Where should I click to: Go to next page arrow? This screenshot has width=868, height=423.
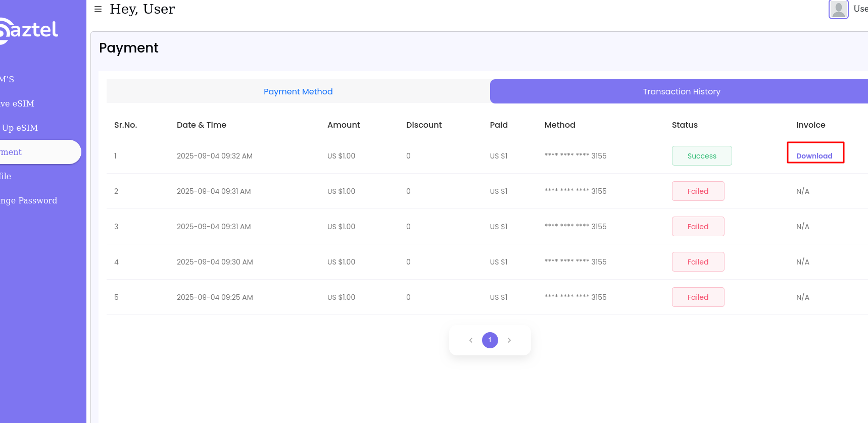point(509,340)
